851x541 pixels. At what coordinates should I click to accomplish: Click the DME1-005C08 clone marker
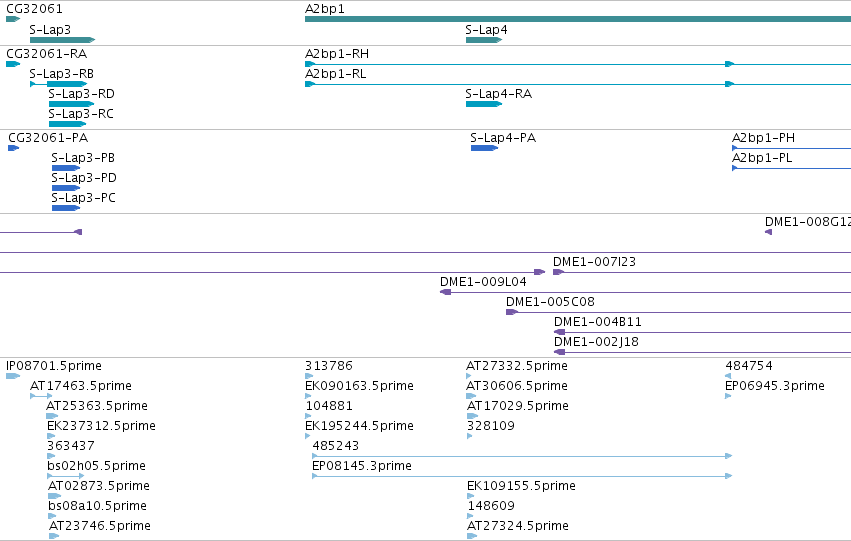(512, 312)
